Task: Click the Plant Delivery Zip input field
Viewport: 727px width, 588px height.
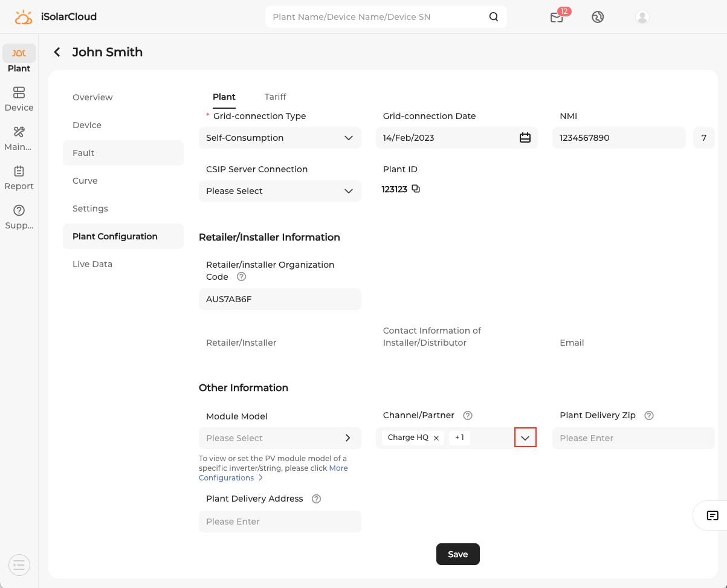Action: pos(633,438)
